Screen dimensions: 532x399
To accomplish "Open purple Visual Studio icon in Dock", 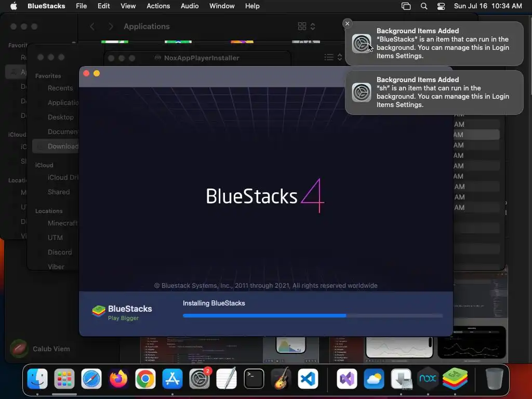I will pyautogui.click(x=347, y=379).
